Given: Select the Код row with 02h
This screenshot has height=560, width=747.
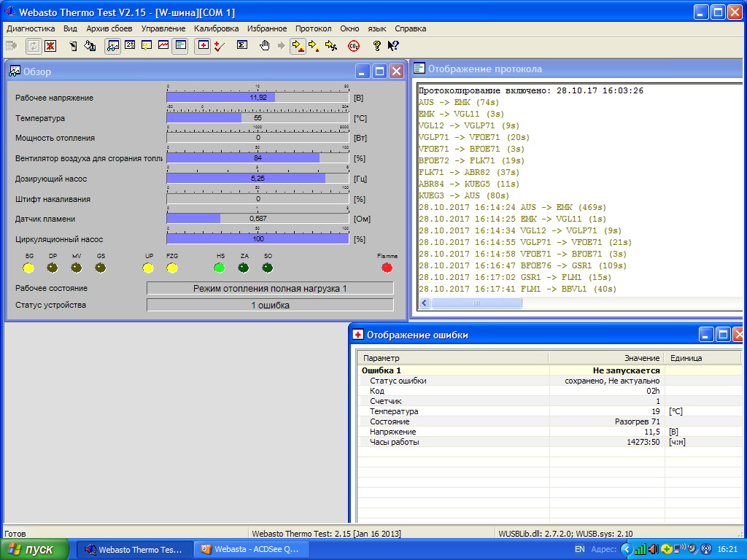Looking at the screenshot, I should tap(549, 391).
